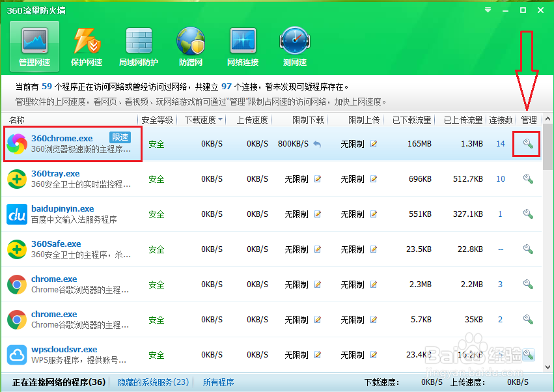
Task: Click the wpscloudsvr.exe cloud icon
Action: (17, 355)
